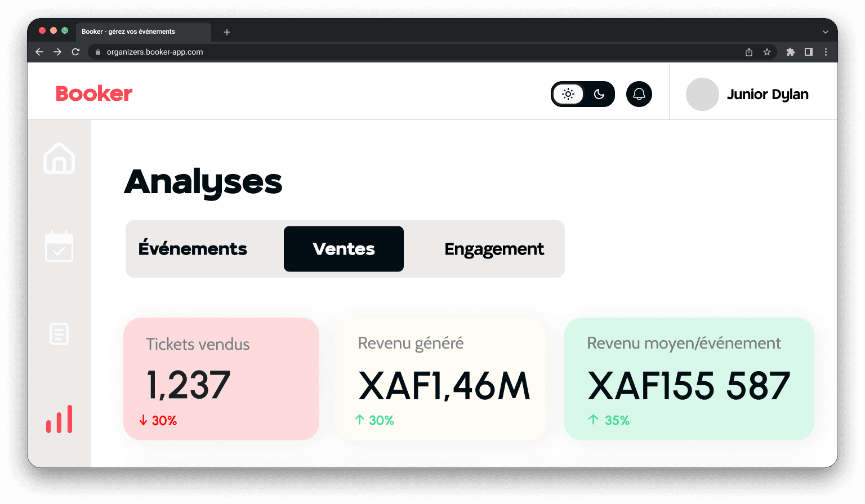Open the browser share icon
This screenshot has height=504, width=865.
[749, 52]
